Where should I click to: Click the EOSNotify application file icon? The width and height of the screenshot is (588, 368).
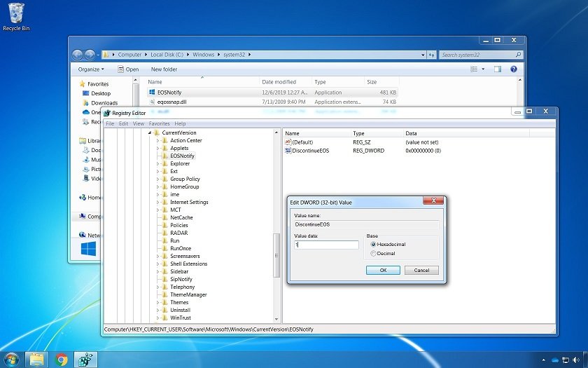coord(152,92)
